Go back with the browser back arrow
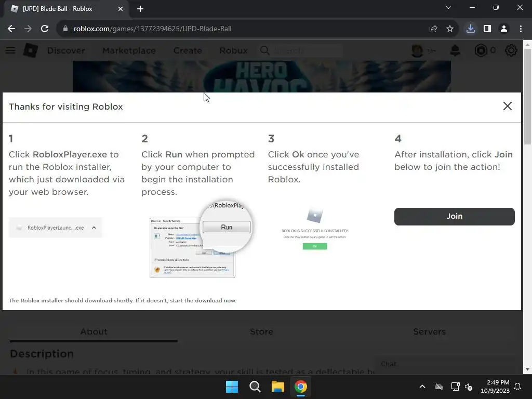 coord(11,29)
